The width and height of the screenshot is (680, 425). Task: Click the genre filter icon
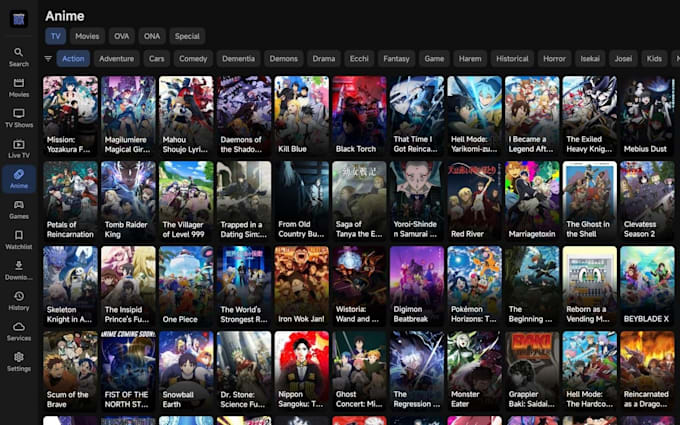pos(48,59)
